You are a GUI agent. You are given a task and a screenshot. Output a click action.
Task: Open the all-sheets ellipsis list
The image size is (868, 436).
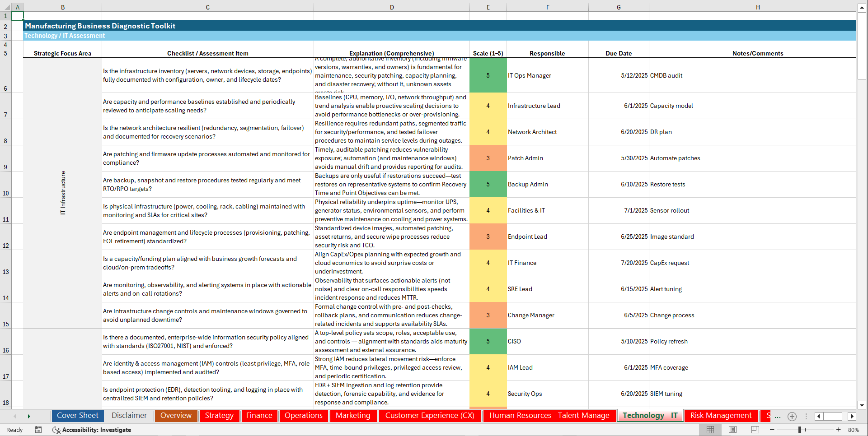click(778, 417)
